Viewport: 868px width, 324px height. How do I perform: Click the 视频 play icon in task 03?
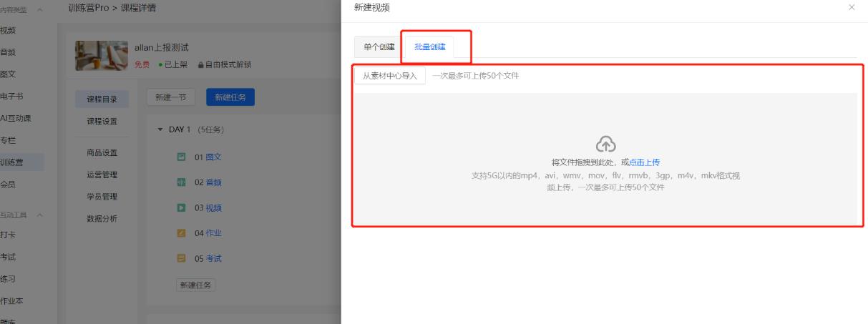(182, 208)
